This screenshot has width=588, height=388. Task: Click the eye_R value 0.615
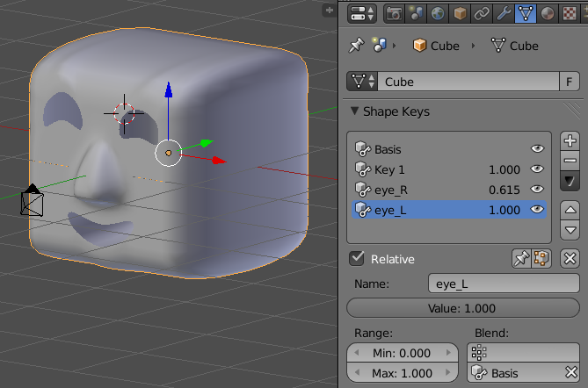(505, 190)
